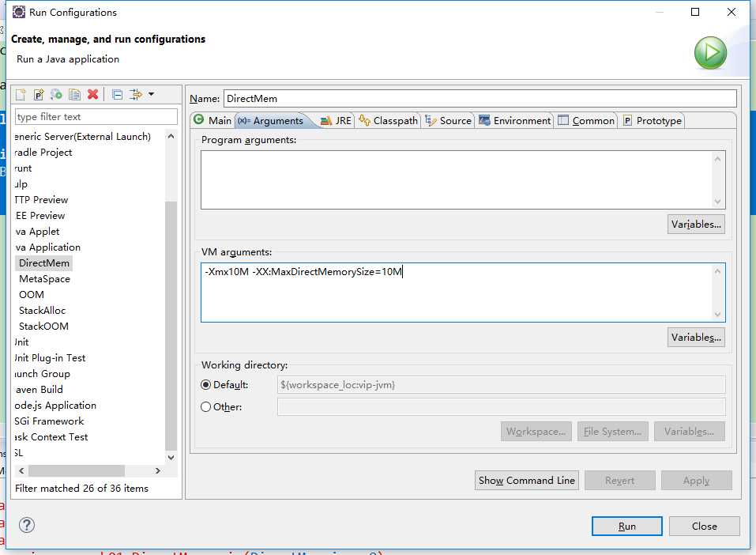
Task: Click the large green Run icon in header
Action: tap(709, 53)
